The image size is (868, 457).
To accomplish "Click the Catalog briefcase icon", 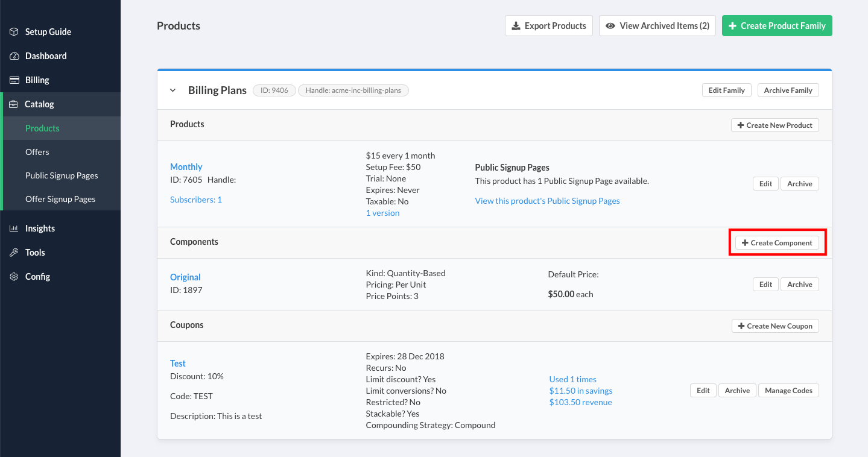I will point(14,104).
